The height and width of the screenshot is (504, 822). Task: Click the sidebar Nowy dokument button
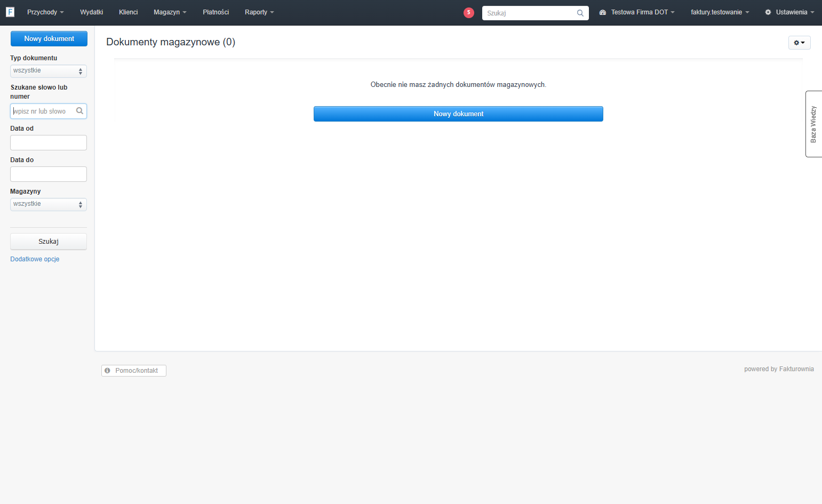(x=49, y=38)
